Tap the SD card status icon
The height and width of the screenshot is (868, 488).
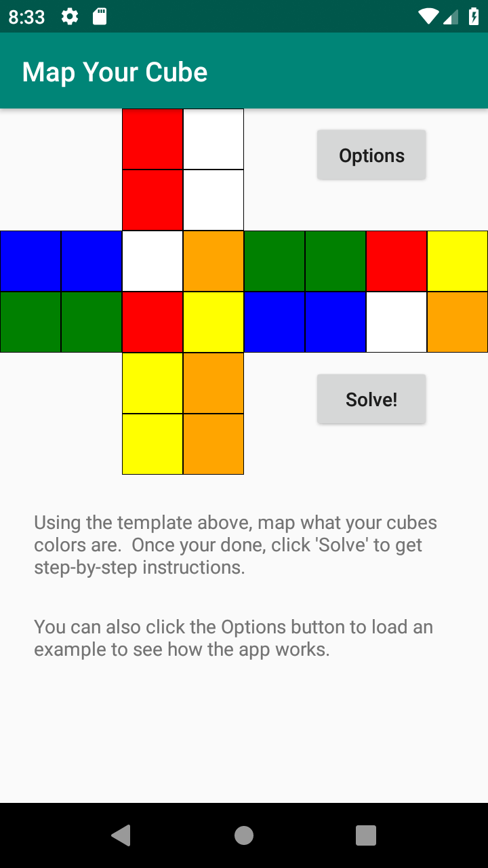click(100, 16)
